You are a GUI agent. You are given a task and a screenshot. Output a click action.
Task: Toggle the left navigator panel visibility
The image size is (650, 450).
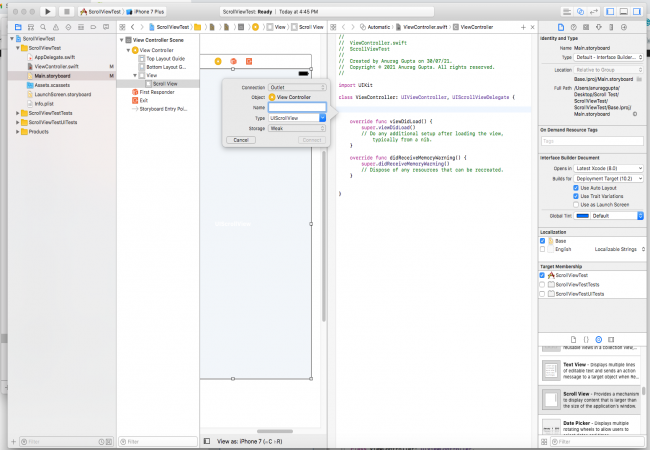click(610, 11)
